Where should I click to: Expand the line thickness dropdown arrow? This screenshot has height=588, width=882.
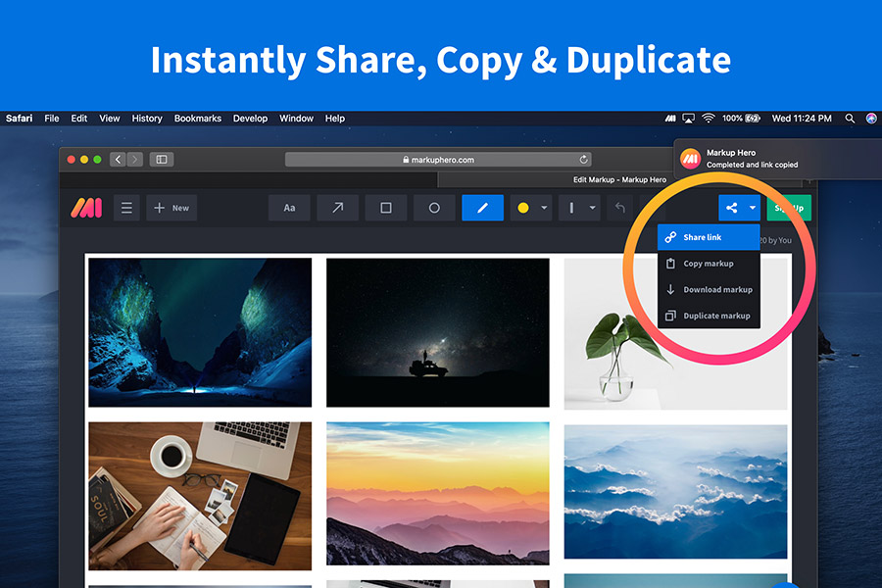click(592, 208)
